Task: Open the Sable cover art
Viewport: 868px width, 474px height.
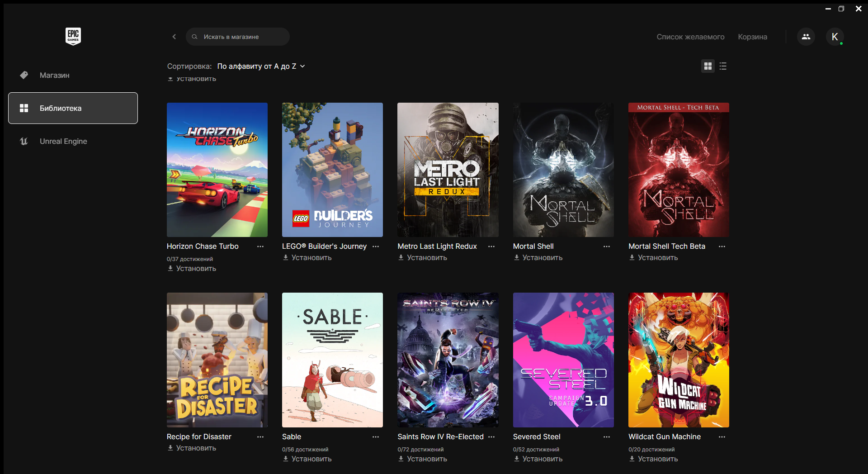Action: (332, 360)
